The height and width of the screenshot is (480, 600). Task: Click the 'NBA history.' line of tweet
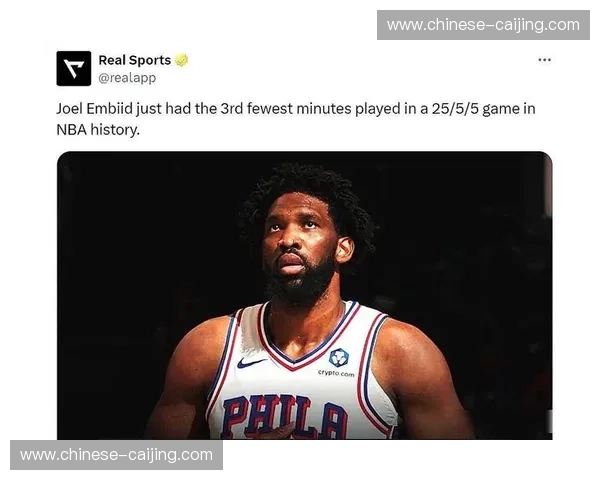pyautogui.click(x=98, y=130)
